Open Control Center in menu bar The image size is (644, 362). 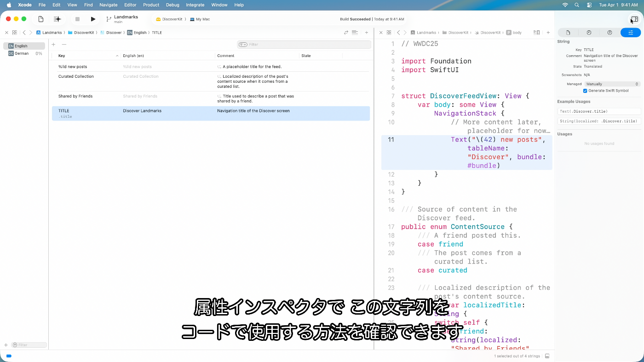589,5
